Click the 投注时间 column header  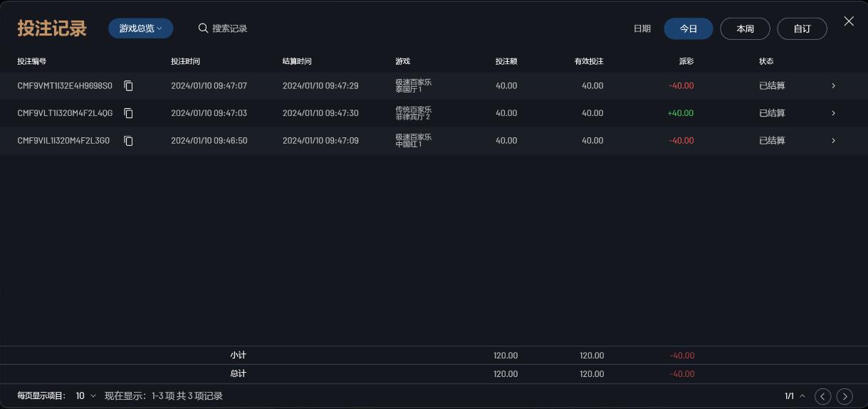pos(185,61)
